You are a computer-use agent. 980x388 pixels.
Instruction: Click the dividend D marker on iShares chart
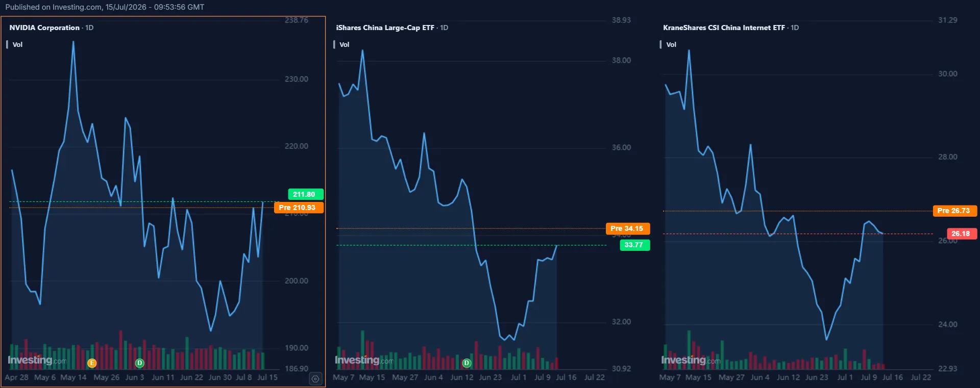pyautogui.click(x=466, y=363)
